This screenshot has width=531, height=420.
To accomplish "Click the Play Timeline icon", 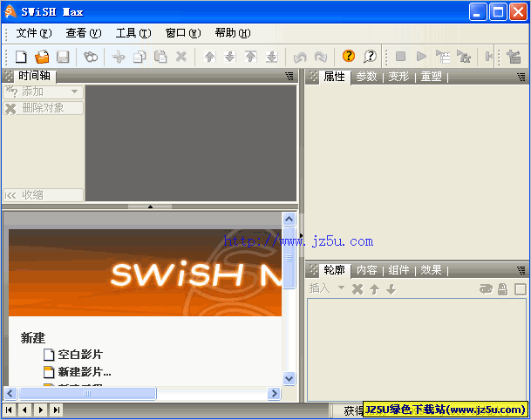I will click(x=443, y=57).
